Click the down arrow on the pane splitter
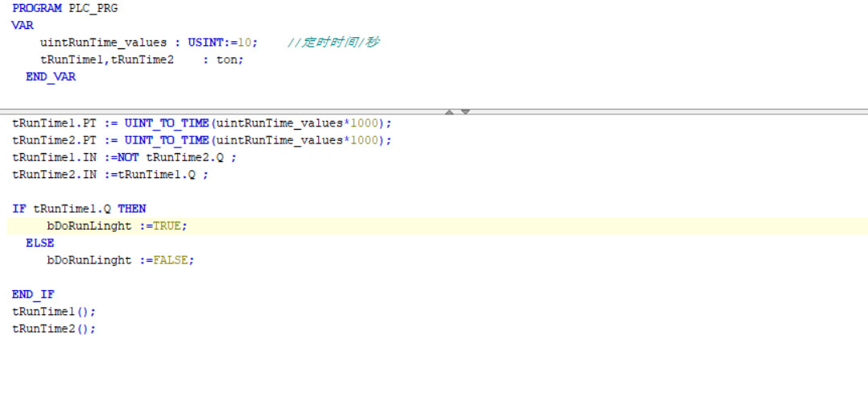Viewport: 868px width, 415px height. (465, 112)
